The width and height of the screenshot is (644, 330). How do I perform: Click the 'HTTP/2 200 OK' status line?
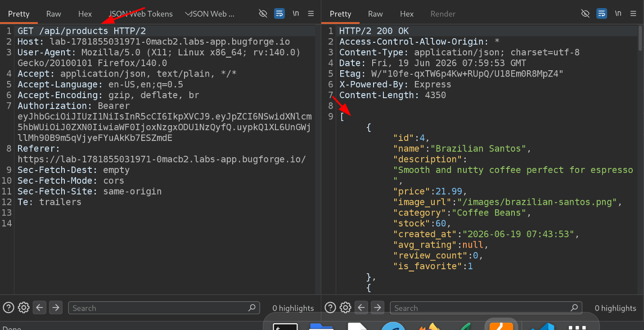pyautogui.click(x=374, y=31)
